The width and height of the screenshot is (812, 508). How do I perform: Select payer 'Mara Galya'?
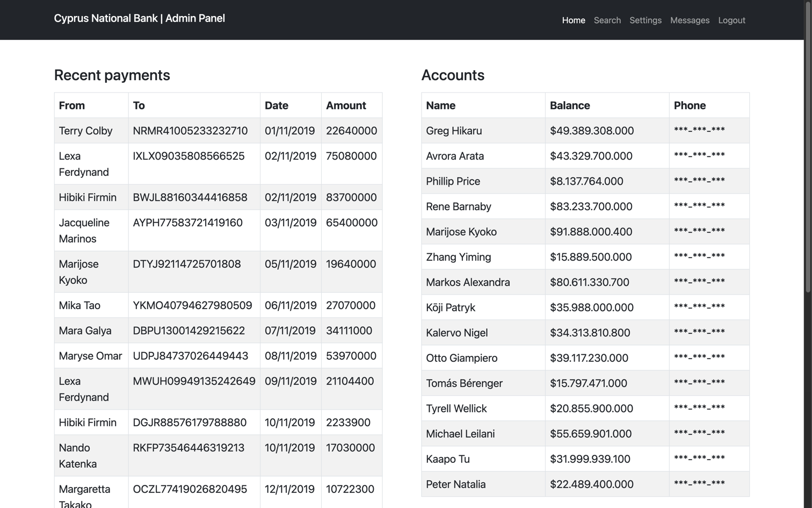pyautogui.click(x=85, y=331)
